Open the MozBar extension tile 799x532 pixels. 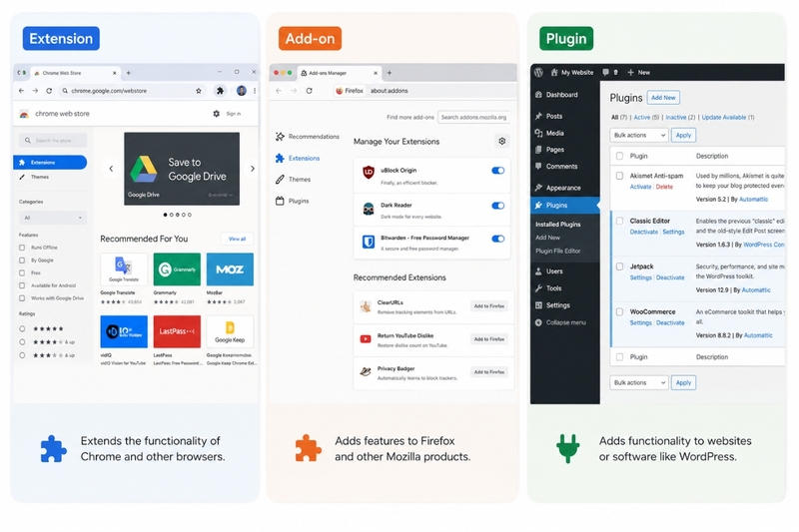[x=230, y=269]
